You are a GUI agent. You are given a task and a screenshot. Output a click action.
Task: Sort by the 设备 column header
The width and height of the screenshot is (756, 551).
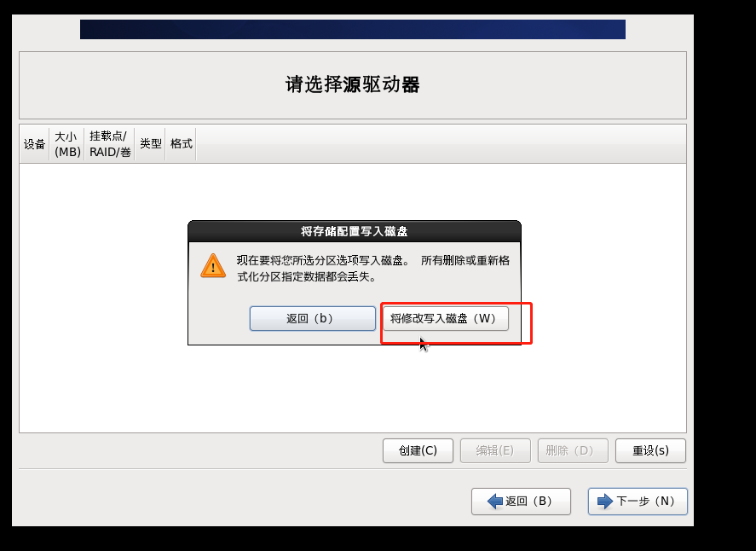pos(34,144)
